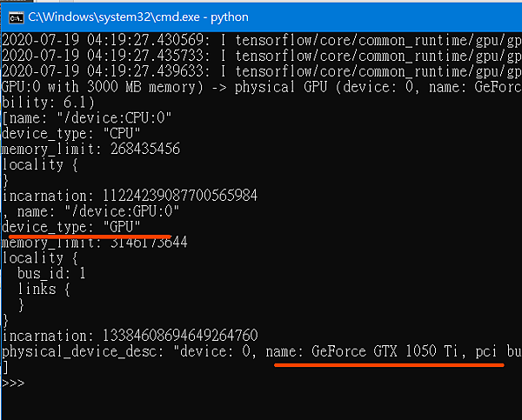522x420 pixels.
Task: Click the first log line timestamp 04:19:27.430569
Action: (x=149, y=40)
